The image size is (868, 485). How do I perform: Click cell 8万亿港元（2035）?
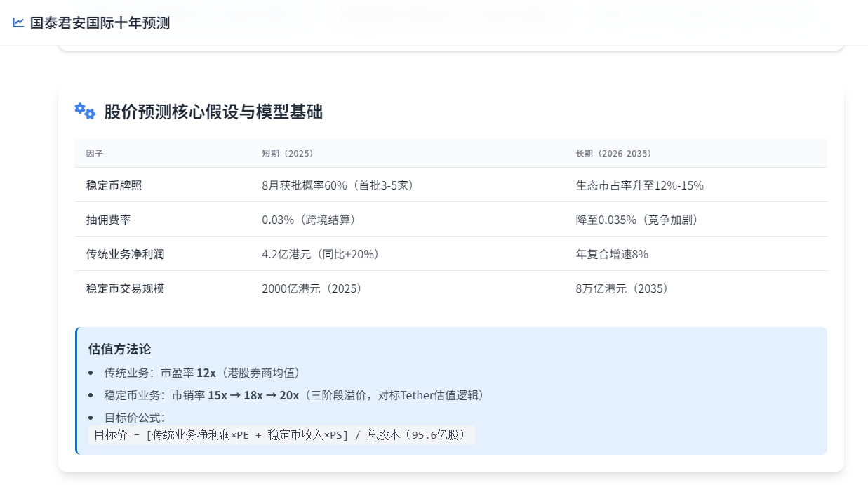[625, 288]
